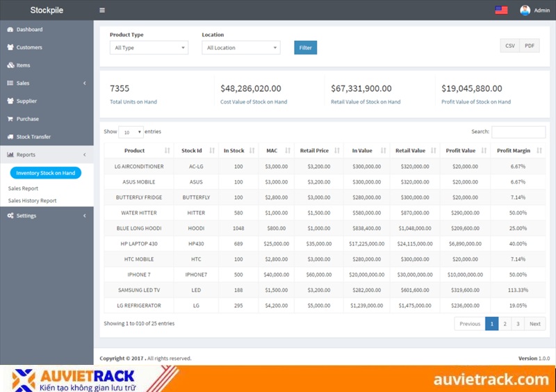Sort by Profit Value column arrows
This screenshot has width=556, height=392.
click(484, 151)
